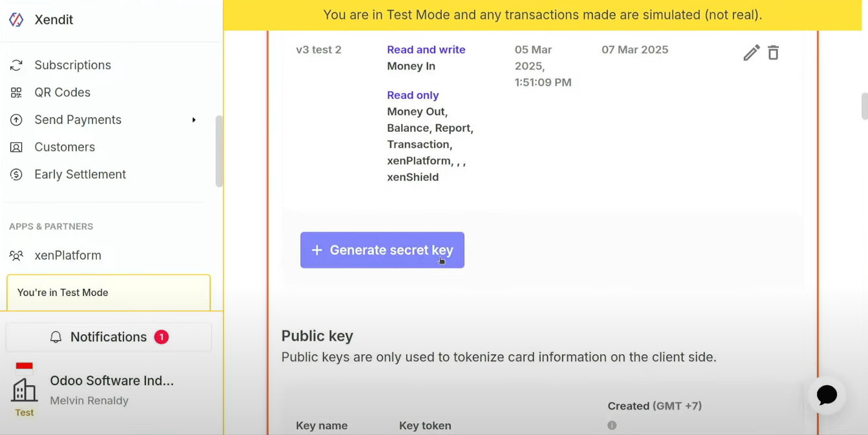Screen dimensions: 868x435
Task: Click the Created column info icon
Action: click(612, 425)
